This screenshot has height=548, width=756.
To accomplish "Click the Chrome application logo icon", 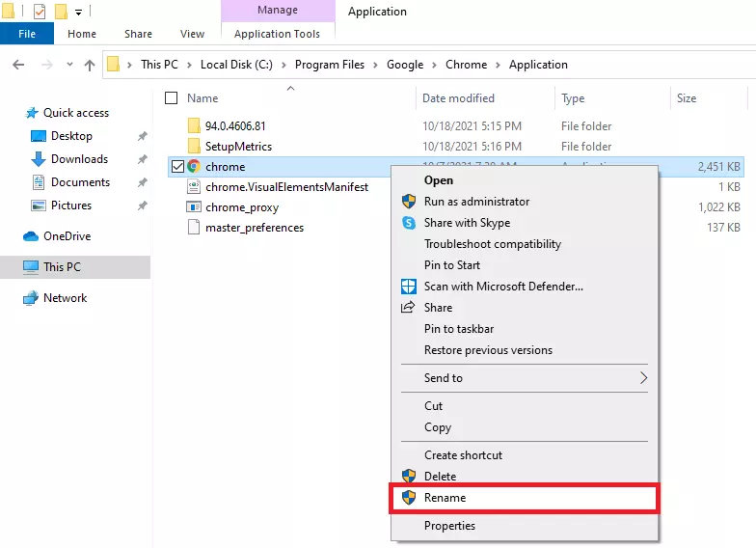I will 194,166.
